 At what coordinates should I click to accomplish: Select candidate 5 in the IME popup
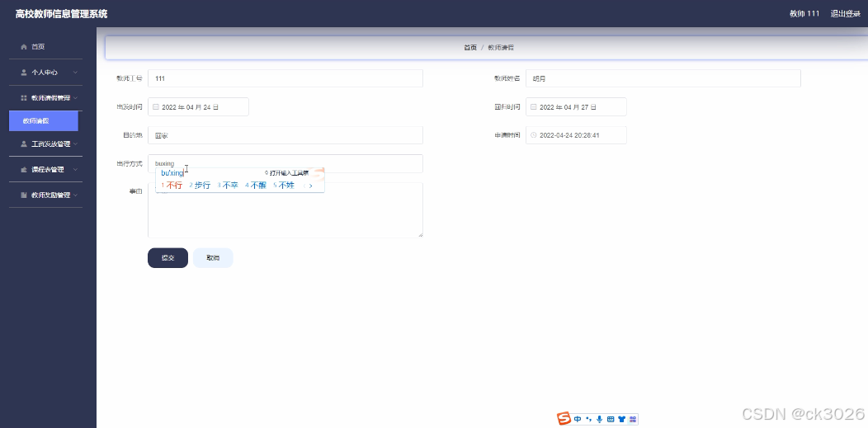tap(284, 186)
